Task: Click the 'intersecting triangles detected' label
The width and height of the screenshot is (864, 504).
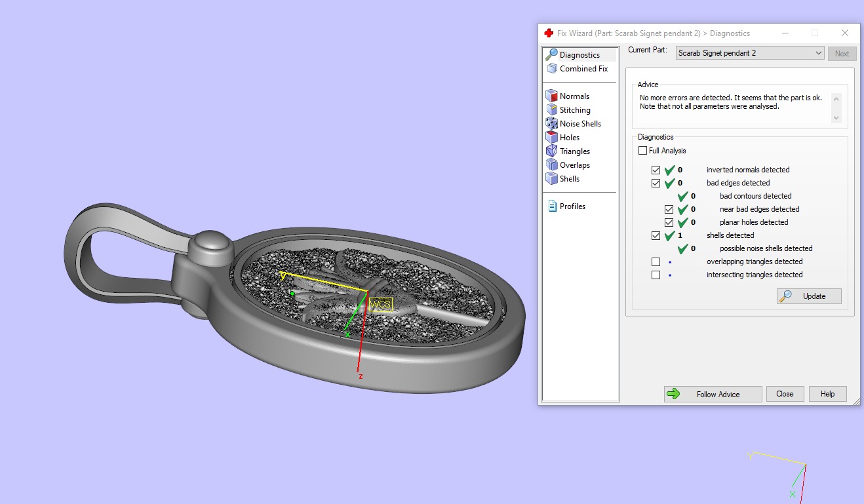Action: [x=755, y=275]
